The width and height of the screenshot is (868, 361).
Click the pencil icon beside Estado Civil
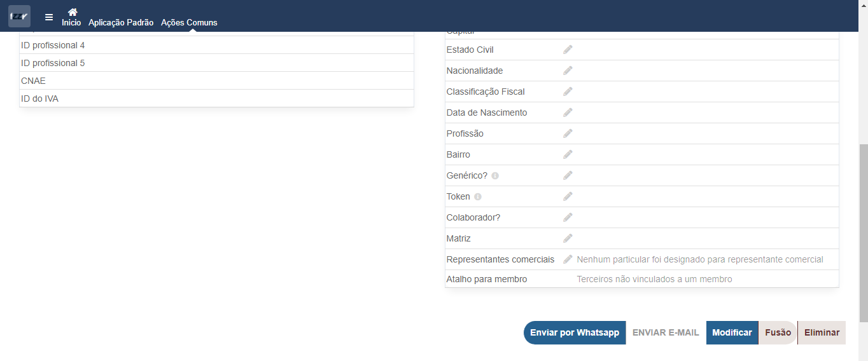(x=568, y=50)
